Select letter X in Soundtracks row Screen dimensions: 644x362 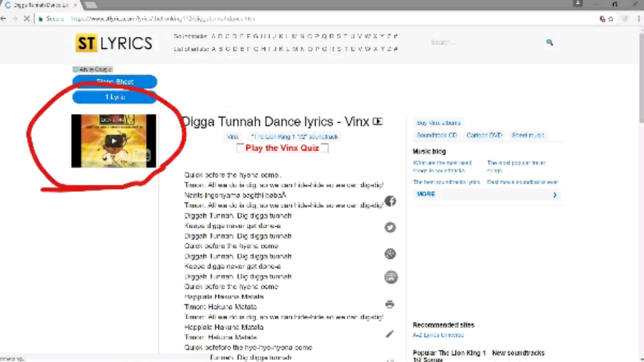(375, 36)
